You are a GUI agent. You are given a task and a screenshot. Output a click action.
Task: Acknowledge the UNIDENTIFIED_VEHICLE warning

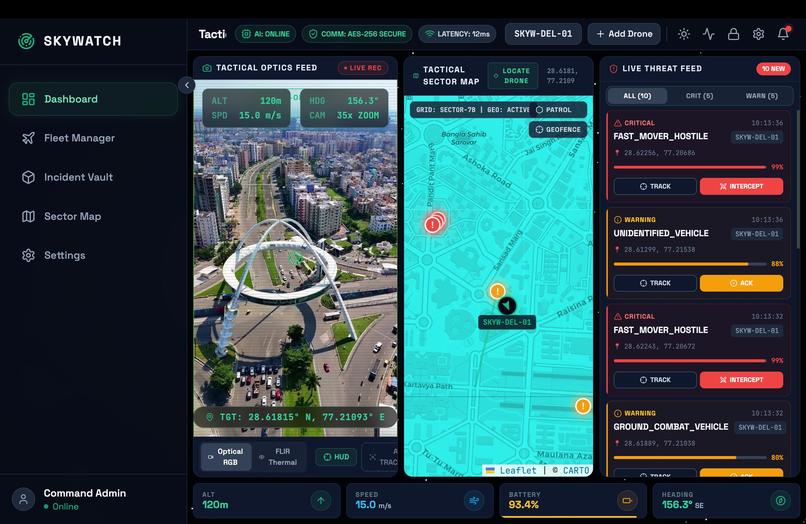pyautogui.click(x=742, y=283)
